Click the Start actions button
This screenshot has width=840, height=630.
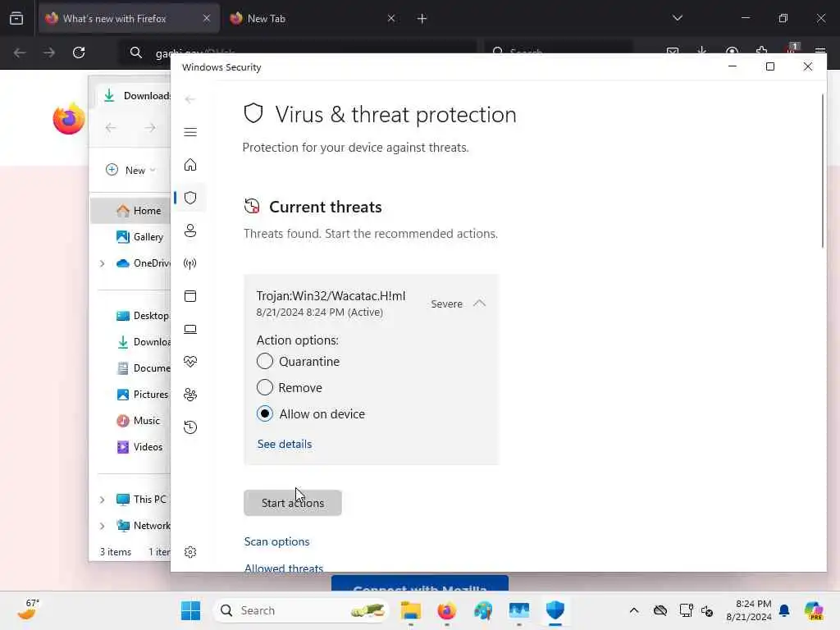tap(293, 503)
